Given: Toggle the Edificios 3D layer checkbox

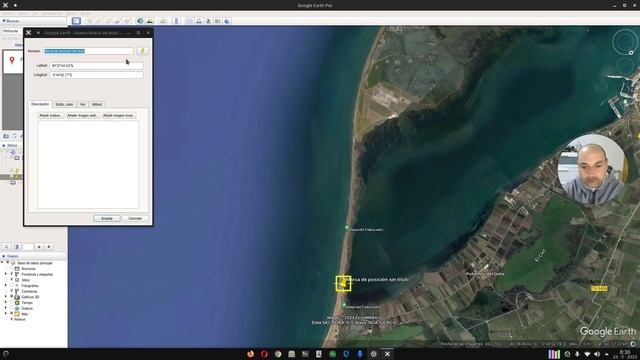Looking at the screenshot, I should tap(11, 297).
